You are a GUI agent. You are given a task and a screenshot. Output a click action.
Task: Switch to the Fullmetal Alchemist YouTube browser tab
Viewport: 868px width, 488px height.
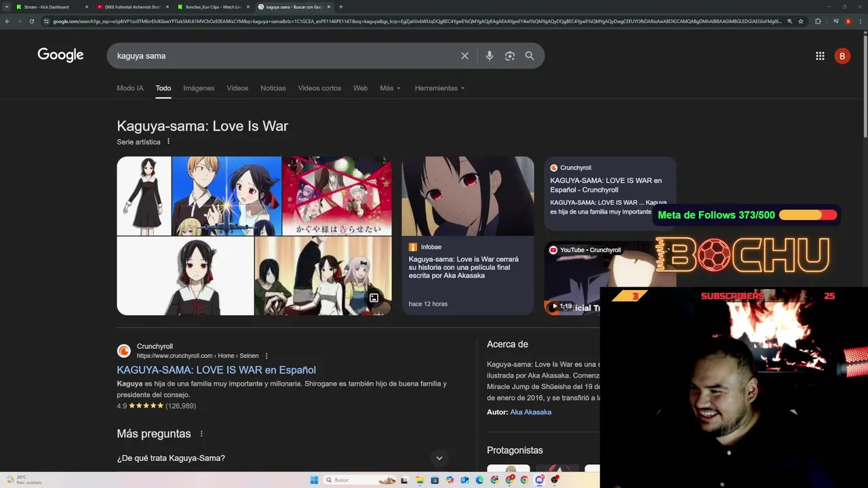click(132, 7)
